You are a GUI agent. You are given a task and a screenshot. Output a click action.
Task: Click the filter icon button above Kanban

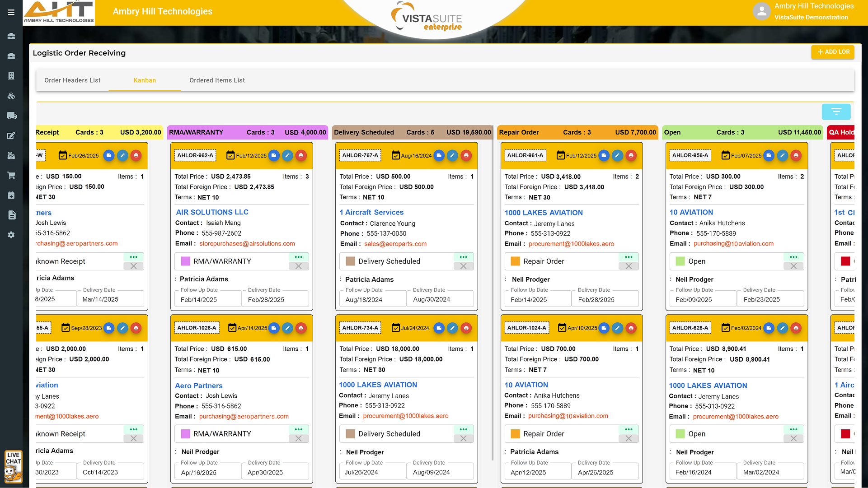click(836, 112)
